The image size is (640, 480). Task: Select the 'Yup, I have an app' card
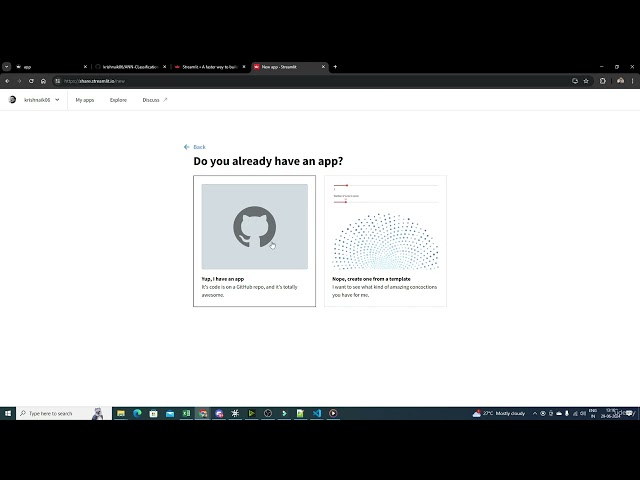pyautogui.click(x=254, y=241)
